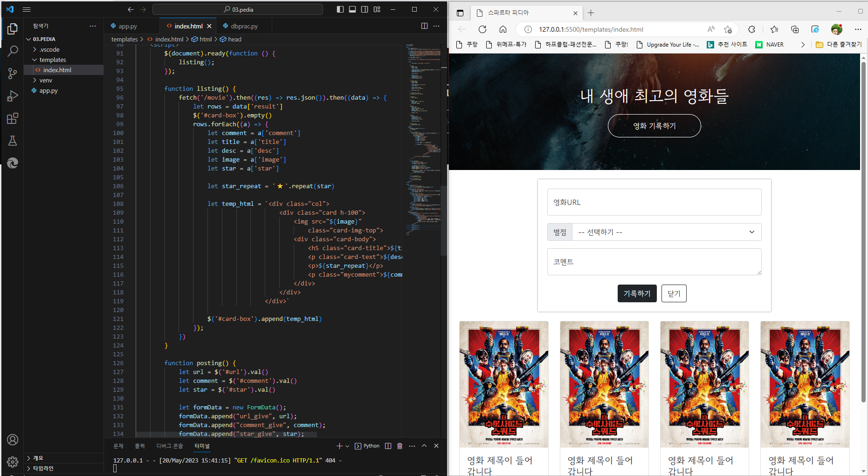Open the Search view in VS Code activity bar
Screen dimensions: 868x476
click(x=13, y=51)
